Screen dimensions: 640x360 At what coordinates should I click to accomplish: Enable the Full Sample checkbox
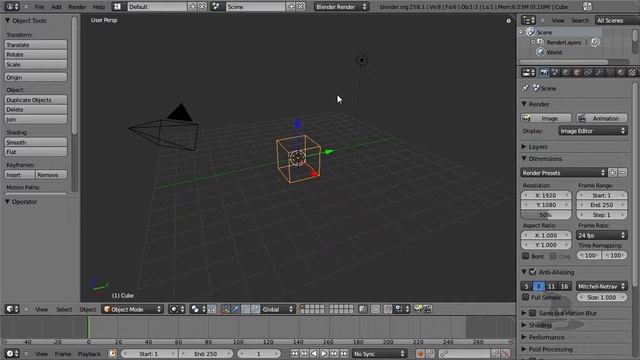526,297
